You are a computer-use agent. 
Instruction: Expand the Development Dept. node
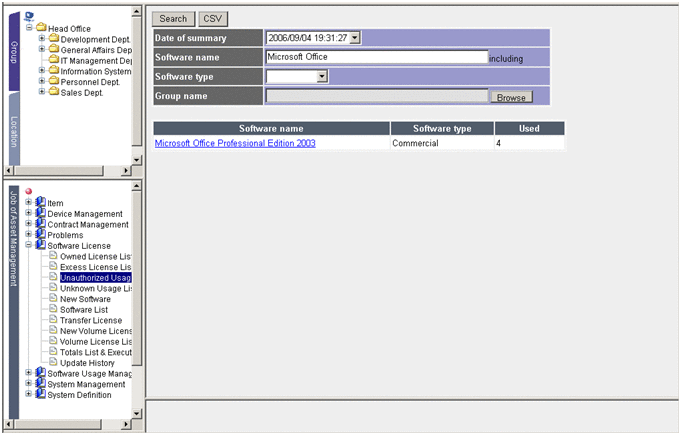click(42, 38)
